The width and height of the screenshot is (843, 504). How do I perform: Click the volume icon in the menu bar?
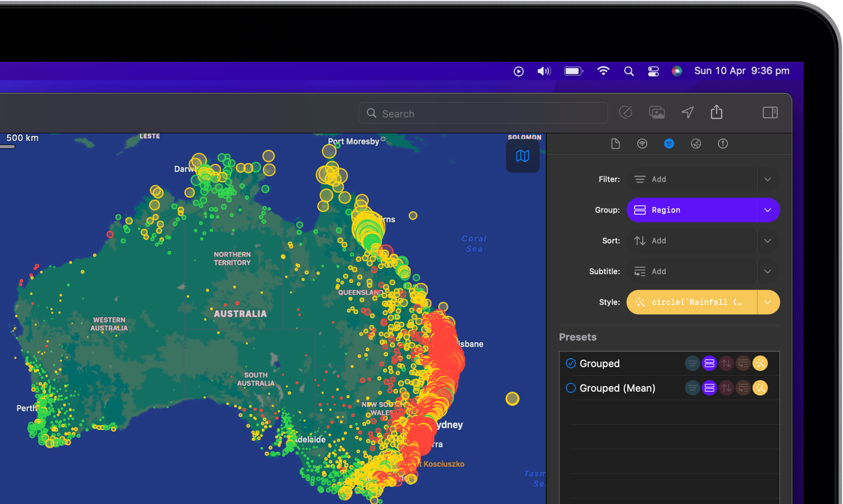click(x=543, y=71)
